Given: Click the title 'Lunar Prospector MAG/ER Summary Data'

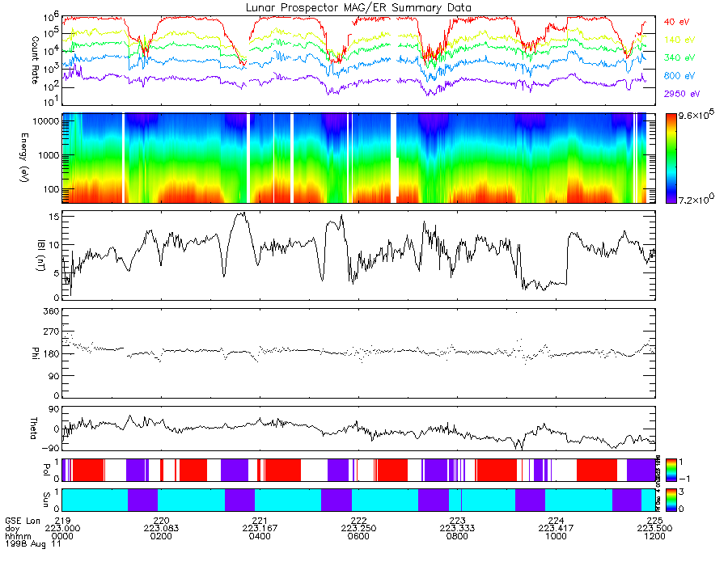Looking at the screenshot, I should 358,8.
